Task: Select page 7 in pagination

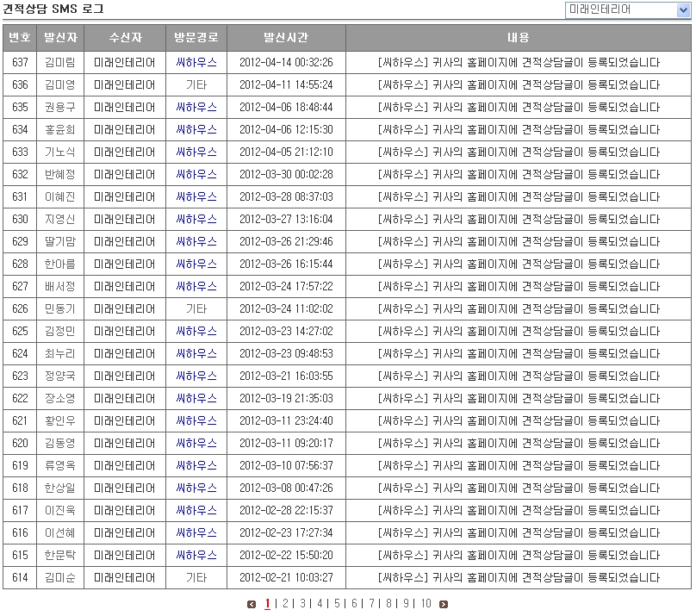Action: click(371, 604)
